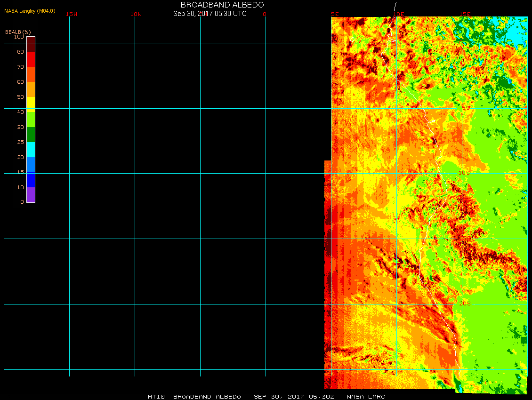Pick the yellow legend color band
Screen dimensions: 532x400
coord(31,104)
